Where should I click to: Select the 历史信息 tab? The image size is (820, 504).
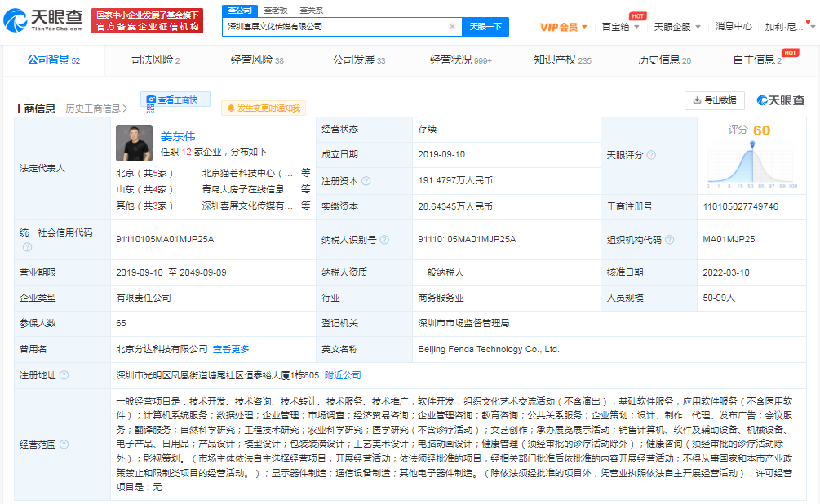pyautogui.click(x=664, y=60)
